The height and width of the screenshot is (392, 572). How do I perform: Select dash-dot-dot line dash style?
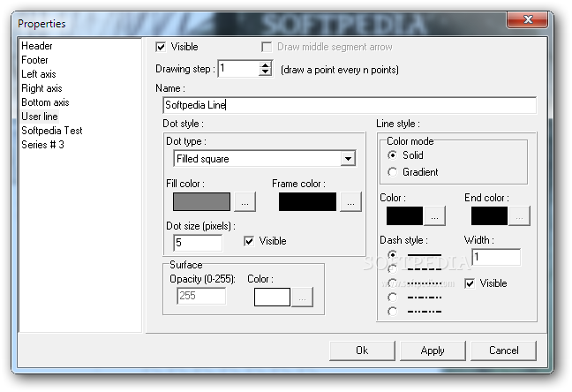393,312
